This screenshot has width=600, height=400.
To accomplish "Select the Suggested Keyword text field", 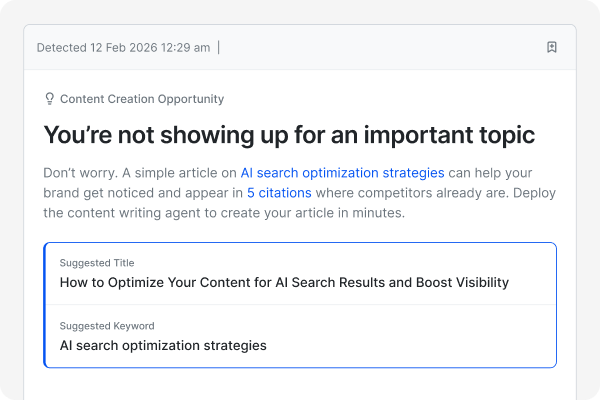I will [x=300, y=337].
